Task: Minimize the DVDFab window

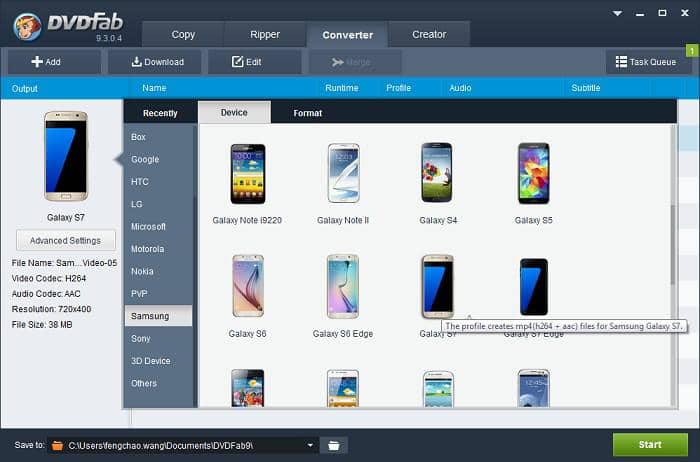Action: click(640, 15)
